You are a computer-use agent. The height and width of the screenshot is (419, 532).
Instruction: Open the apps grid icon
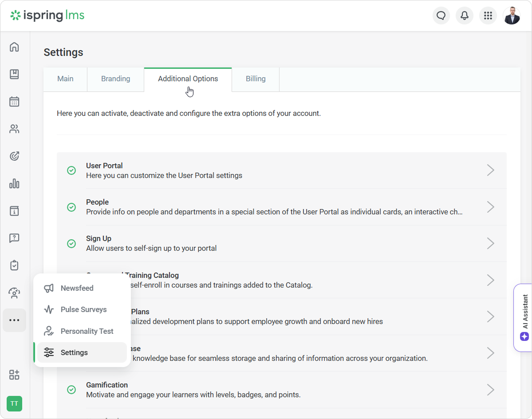[488, 16]
